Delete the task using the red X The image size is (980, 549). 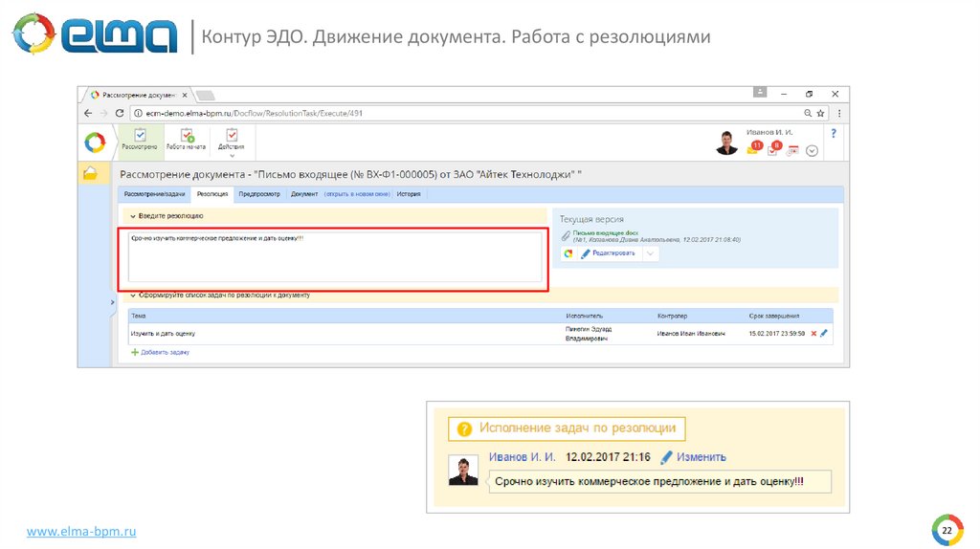[813, 334]
